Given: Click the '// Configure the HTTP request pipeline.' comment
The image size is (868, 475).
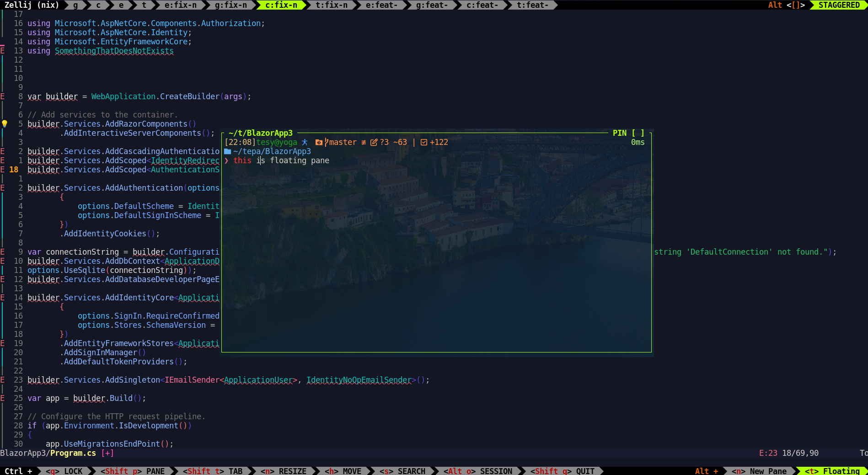Looking at the screenshot, I should (x=117, y=416).
